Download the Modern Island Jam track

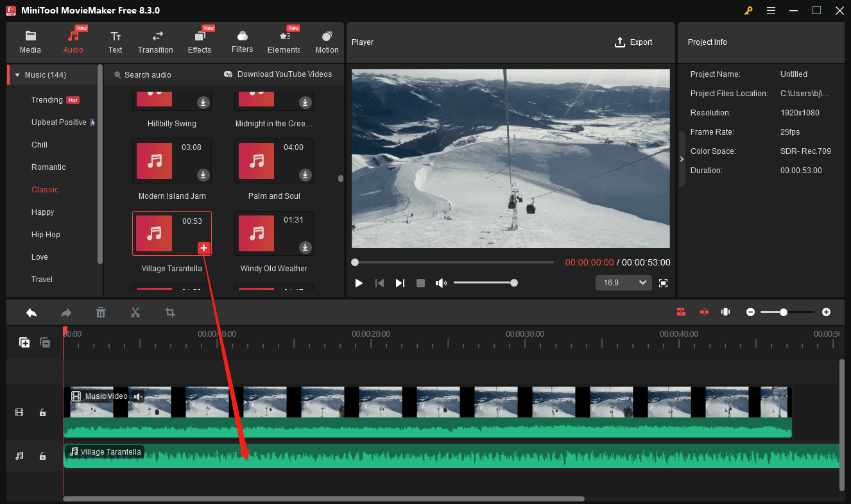pyautogui.click(x=203, y=175)
